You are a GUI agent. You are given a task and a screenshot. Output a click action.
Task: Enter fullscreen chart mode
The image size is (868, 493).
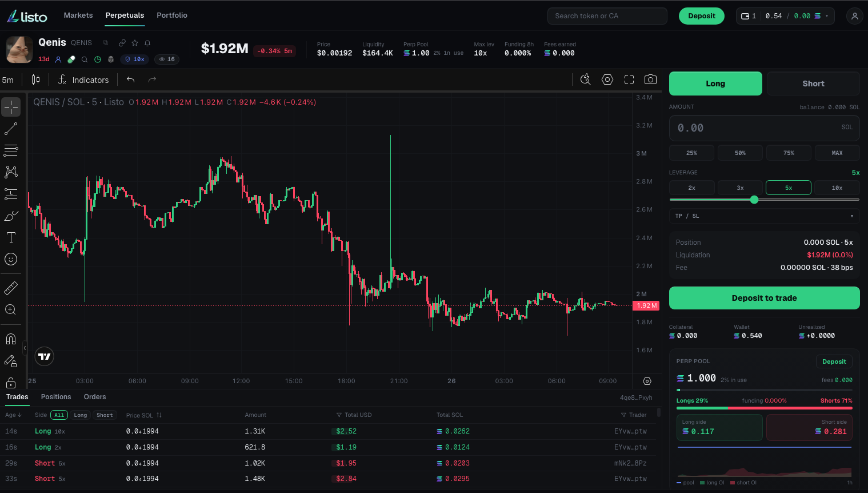[629, 79]
